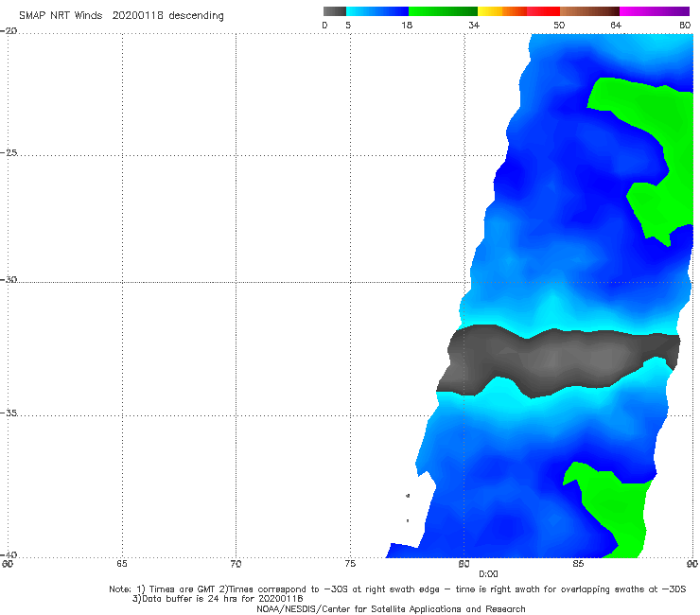Click the longitude label '65'
This screenshot has width=700, height=615.
[121, 564]
